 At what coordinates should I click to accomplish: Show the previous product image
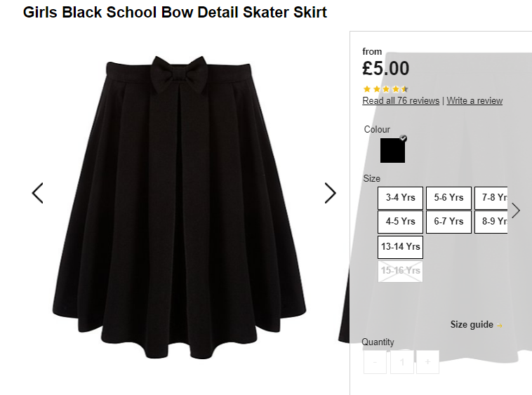coord(37,193)
